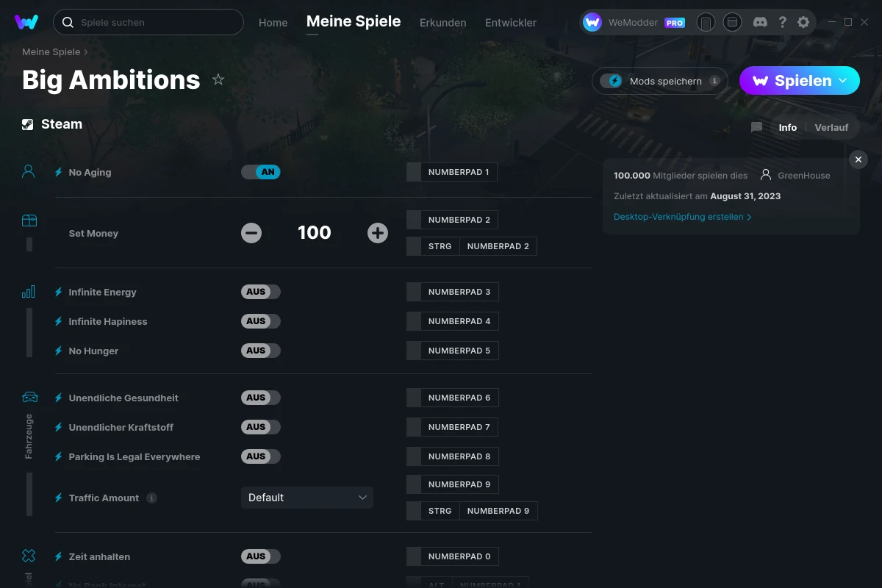Turn off the No Aging toggle

tap(261, 172)
